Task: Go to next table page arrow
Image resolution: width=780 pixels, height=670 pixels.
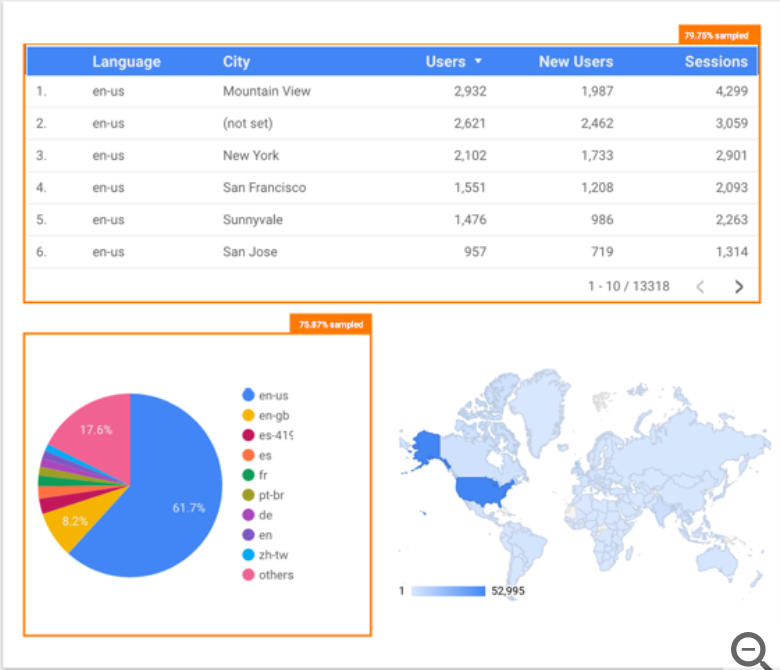Action: [x=739, y=286]
